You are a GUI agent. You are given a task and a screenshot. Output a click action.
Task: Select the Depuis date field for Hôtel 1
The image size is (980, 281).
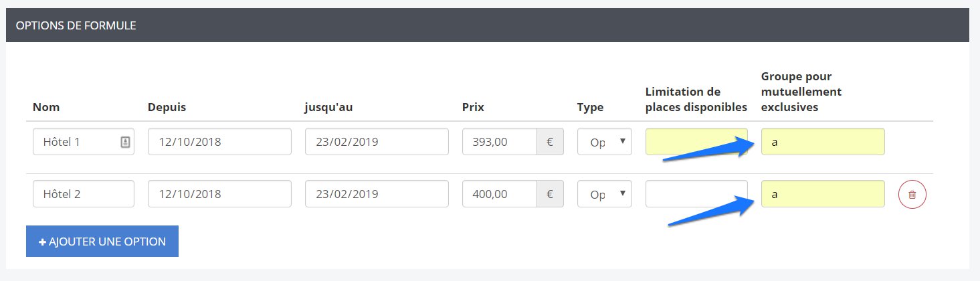(219, 142)
